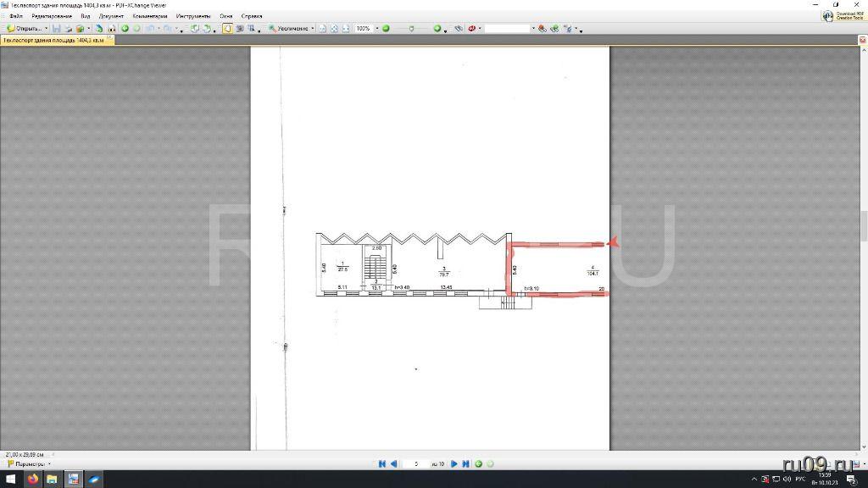Select the Hand tool in the toolbar

point(227,28)
